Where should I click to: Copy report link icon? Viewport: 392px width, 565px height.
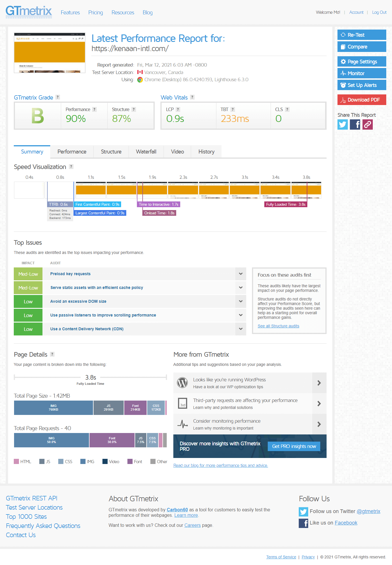click(368, 125)
